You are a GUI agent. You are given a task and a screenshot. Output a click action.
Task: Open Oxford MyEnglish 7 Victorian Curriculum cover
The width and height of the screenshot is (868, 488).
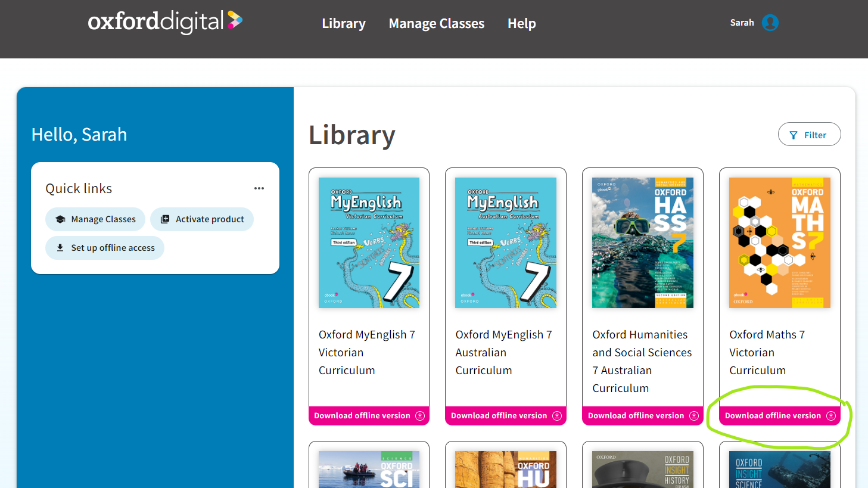click(369, 243)
